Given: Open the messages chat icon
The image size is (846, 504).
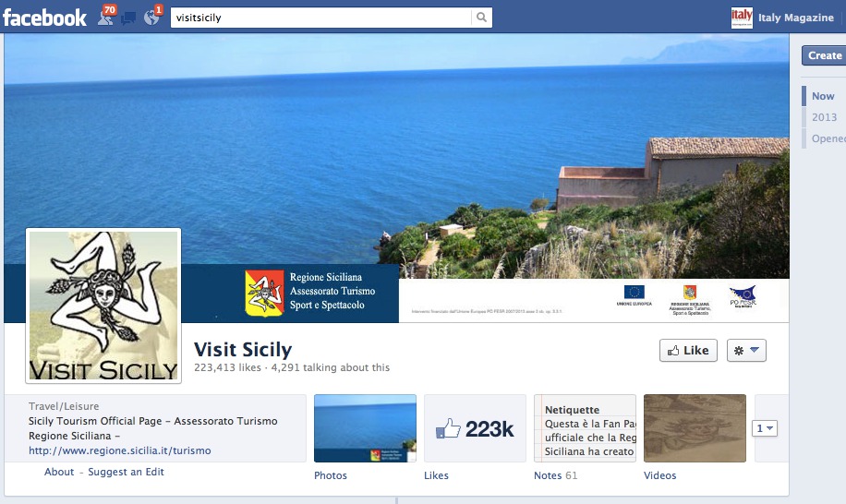Looking at the screenshot, I should (x=128, y=18).
